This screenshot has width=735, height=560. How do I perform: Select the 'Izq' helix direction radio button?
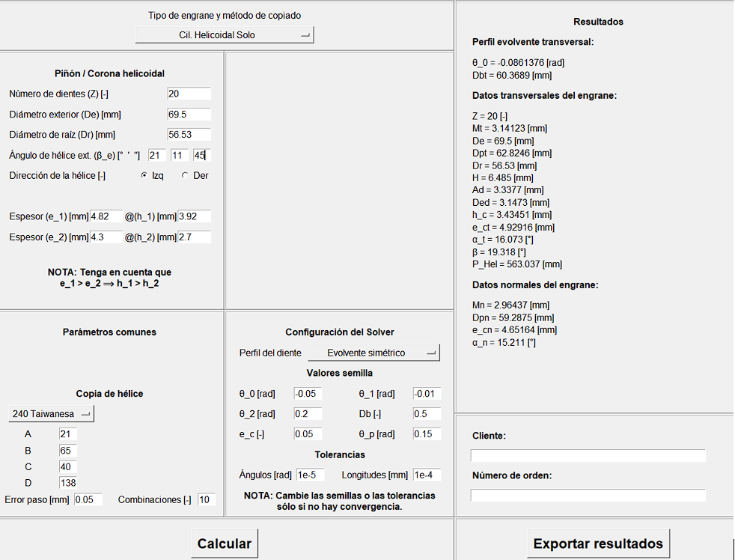(x=144, y=175)
